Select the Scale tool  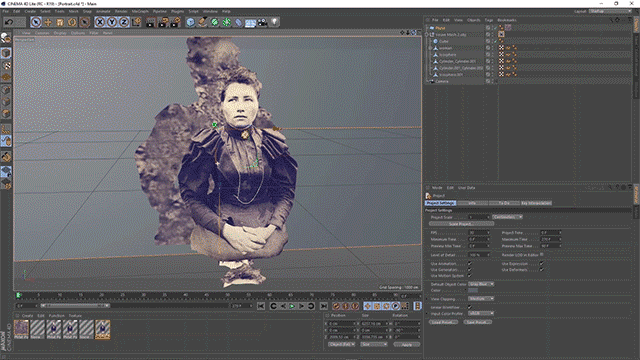pos(60,22)
